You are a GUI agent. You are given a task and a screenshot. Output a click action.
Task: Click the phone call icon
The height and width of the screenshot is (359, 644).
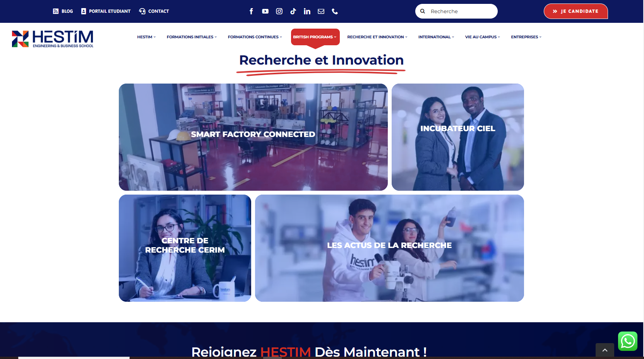click(x=335, y=11)
